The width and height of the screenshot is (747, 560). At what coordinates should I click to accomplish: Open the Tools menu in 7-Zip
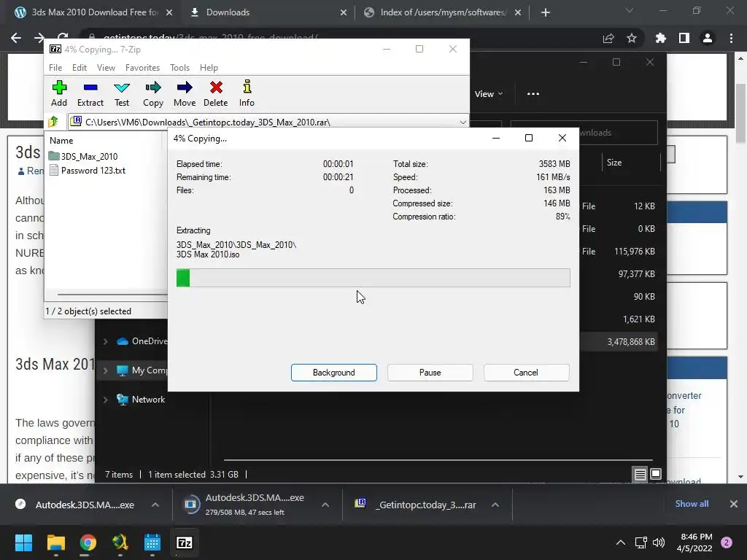point(179,68)
